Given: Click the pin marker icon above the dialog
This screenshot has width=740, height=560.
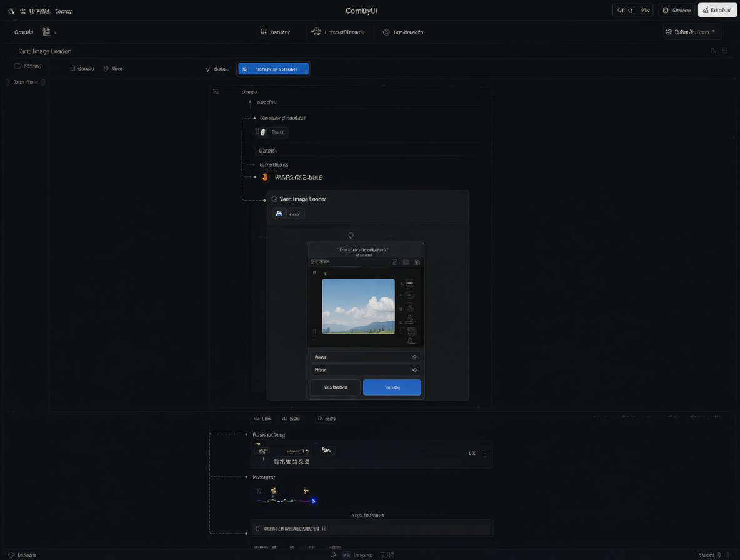Looking at the screenshot, I should pos(351,236).
